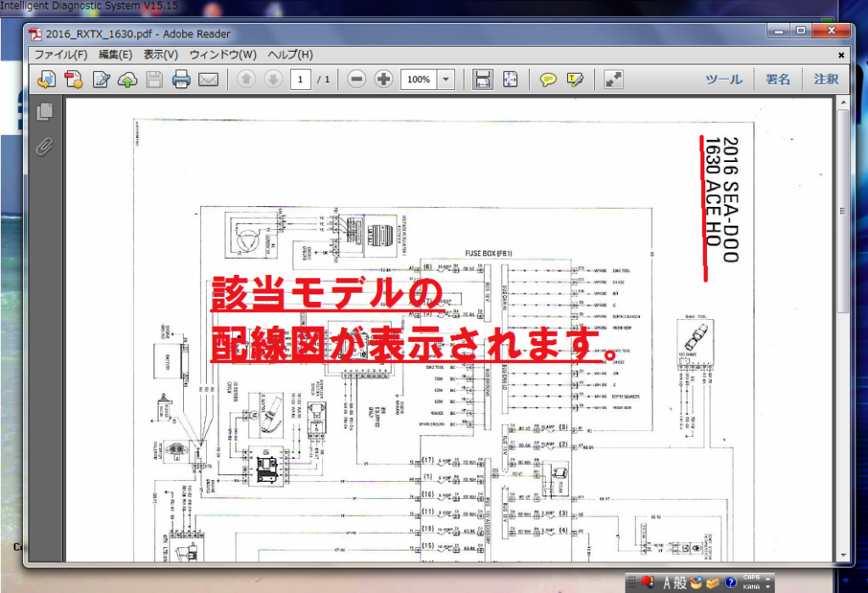Click the 2016 SEA-DOO diagram title
This screenshot has width=868, height=593.
731,199
